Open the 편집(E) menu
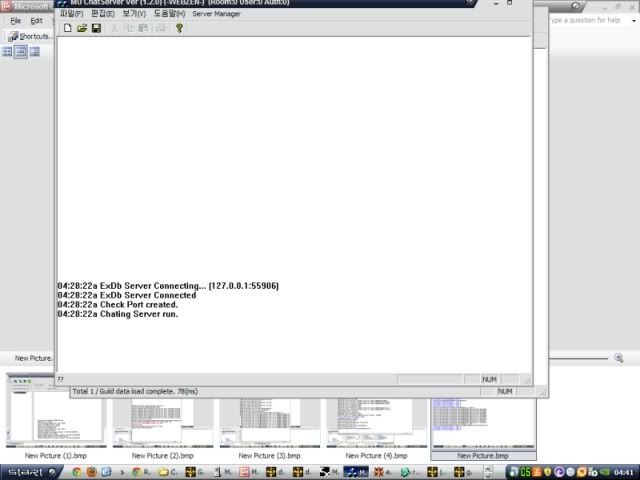Viewport: 640px width, 480px height. pyautogui.click(x=103, y=14)
